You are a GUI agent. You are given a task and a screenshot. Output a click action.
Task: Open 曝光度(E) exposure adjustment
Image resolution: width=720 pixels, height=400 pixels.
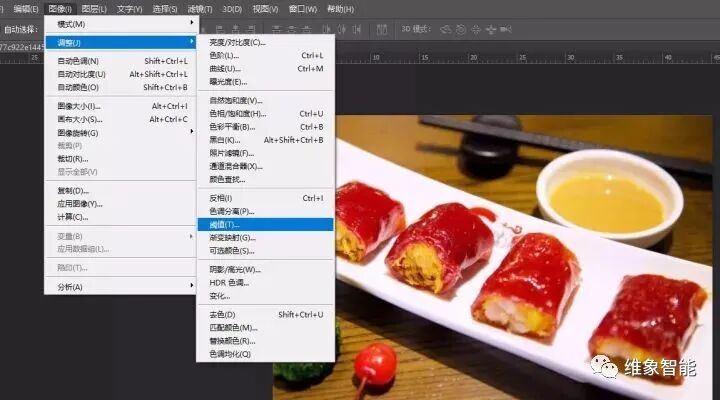click(265, 82)
